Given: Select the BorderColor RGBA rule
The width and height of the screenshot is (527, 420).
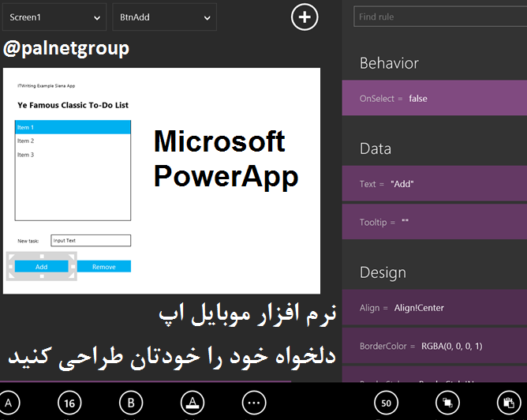Looking at the screenshot, I should (435, 346).
